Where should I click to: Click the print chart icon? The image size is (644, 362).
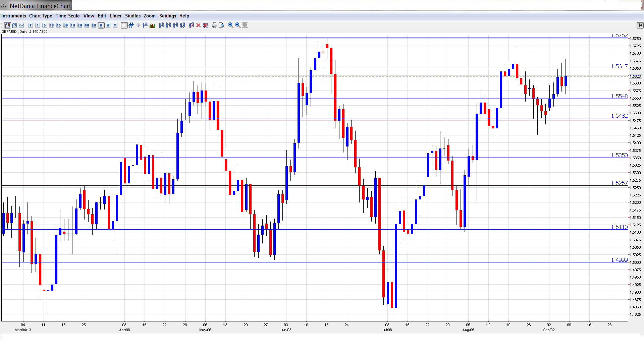pos(215,25)
